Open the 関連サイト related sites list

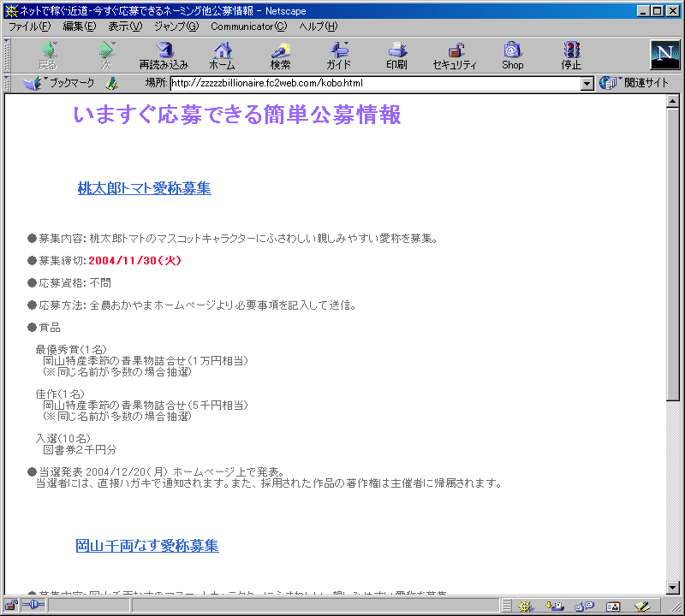[x=634, y=83]
